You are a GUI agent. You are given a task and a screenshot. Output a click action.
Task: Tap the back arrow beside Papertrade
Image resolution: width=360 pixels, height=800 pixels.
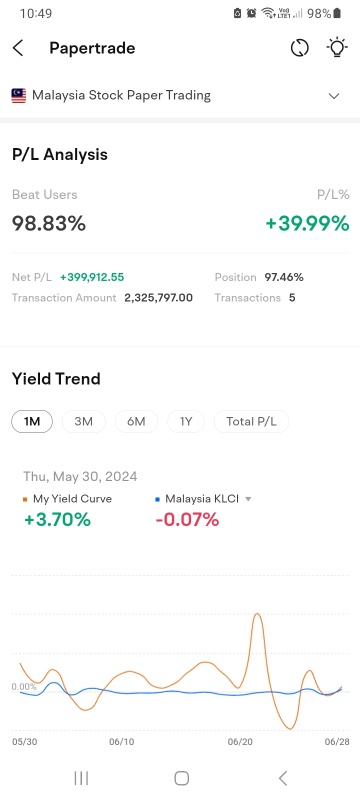(18, 48)
